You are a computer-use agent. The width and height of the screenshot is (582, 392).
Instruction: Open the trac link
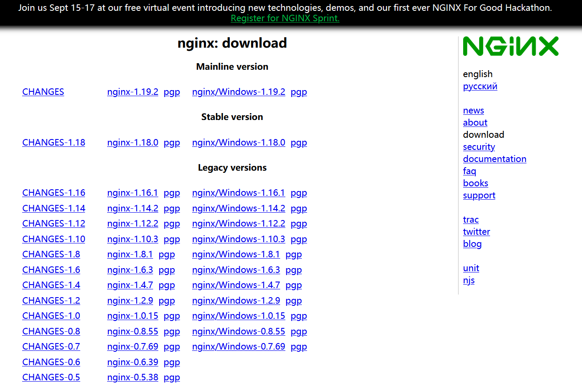click(x=471, y=220)
